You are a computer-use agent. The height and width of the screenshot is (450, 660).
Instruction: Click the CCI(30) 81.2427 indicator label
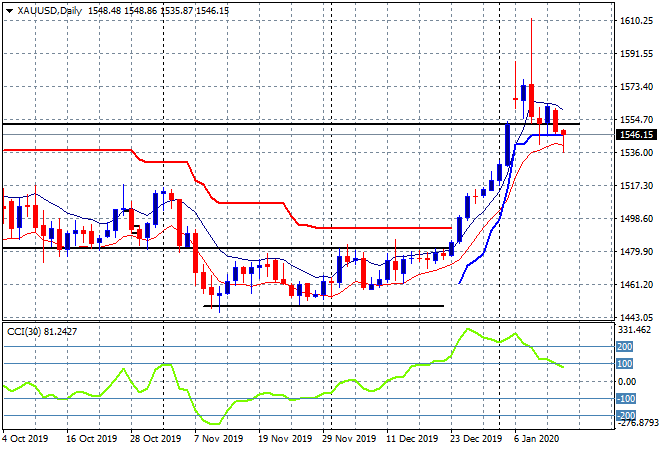click(x=42, y=332)
